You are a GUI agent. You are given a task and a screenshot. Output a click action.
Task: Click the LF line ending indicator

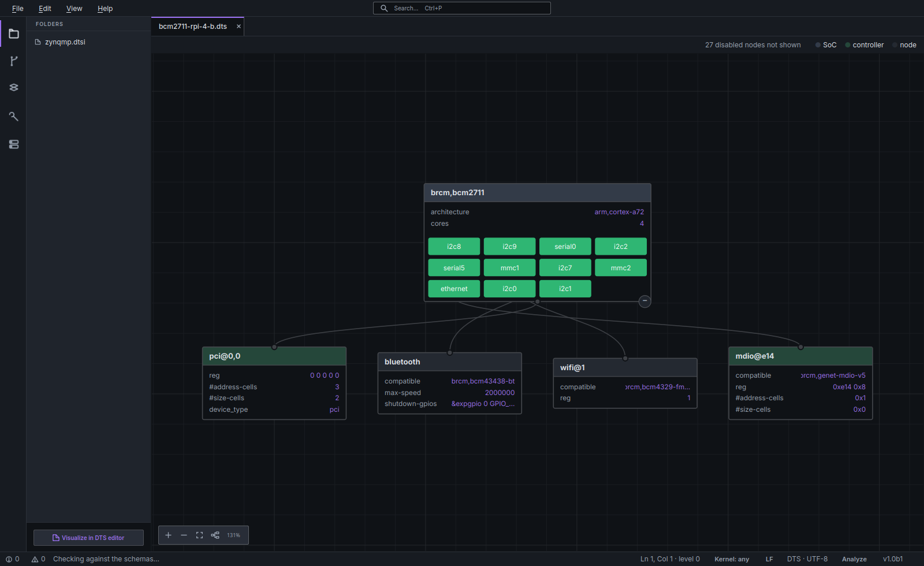(x=769, y=559)
